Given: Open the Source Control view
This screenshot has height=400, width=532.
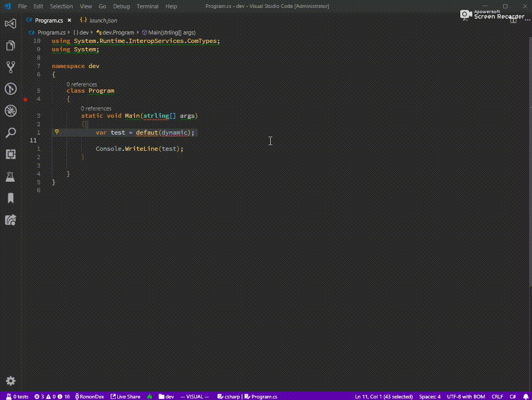Looking at the screenshot, I should 10,66.
